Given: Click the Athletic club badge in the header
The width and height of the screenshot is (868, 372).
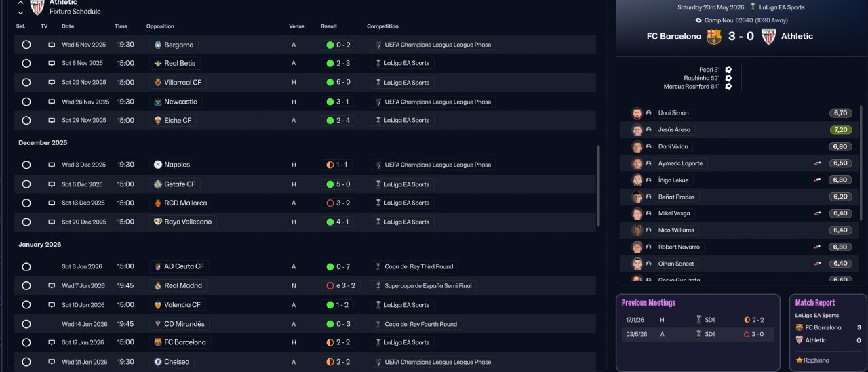Looking at the screenshot, I should coord(37,7).
